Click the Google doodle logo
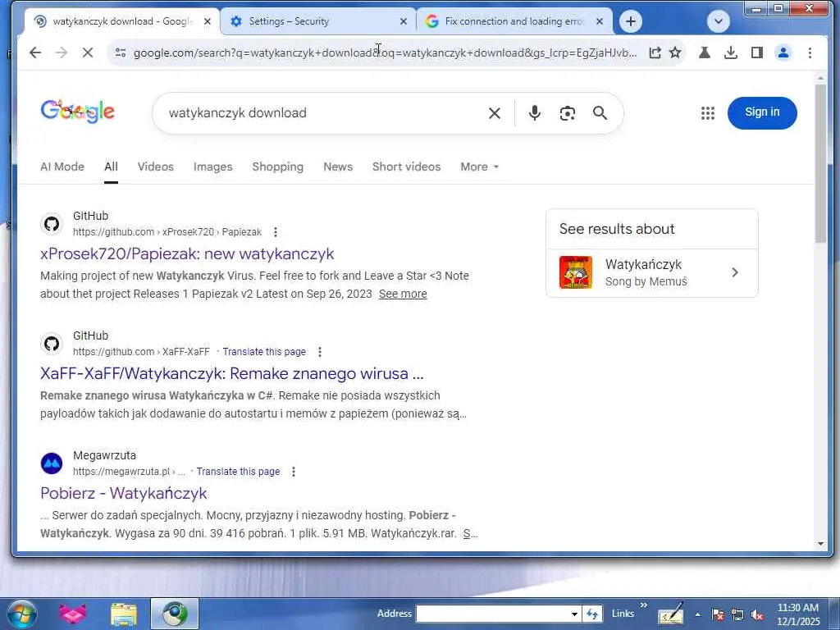Image resolution: width=840 pixels, height=630 pixels. (x=78, y=112)
